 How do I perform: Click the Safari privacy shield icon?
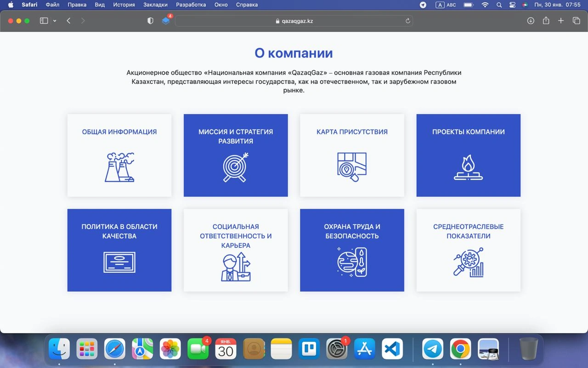pos(150,21)
